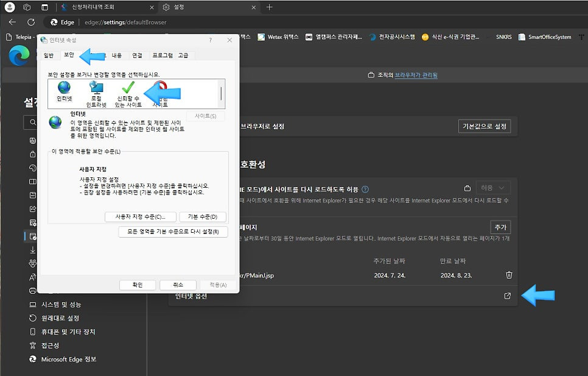Screen dimensions: 588x376
Task: Open the Telepia bookmark
Action: [x=21, y=37]
